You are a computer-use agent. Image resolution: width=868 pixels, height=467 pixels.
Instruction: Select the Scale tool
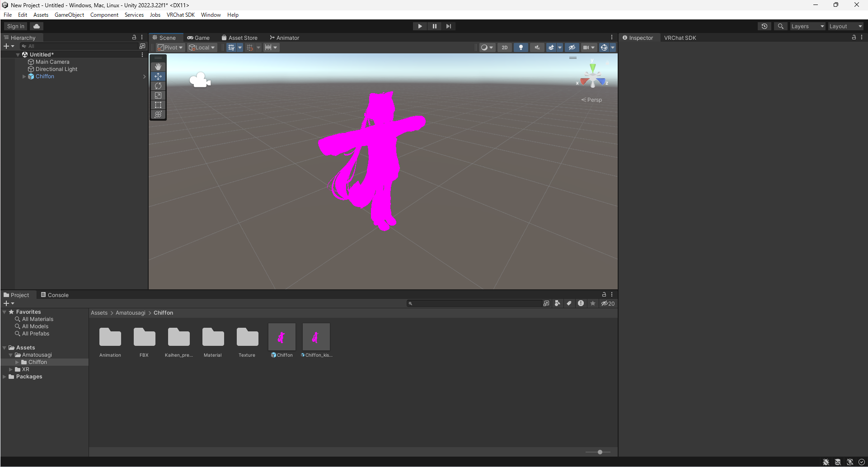click(x=158, y=95)
